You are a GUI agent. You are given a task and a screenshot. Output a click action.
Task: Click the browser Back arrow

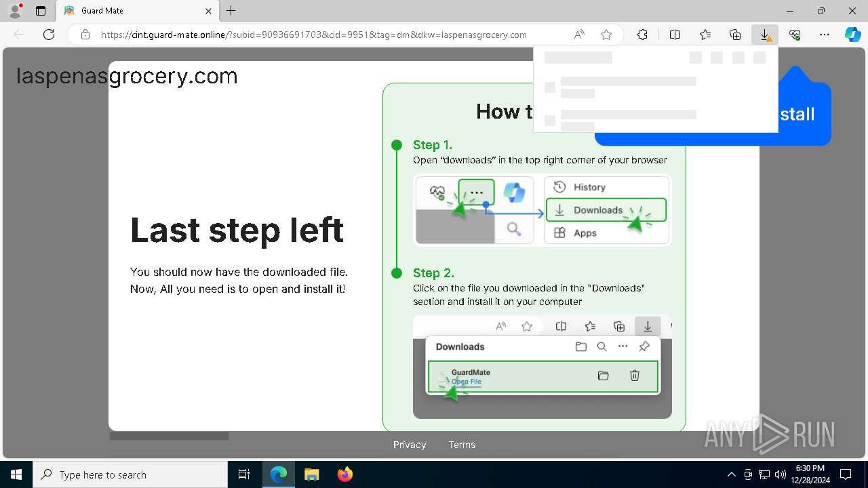coord(19,35)
